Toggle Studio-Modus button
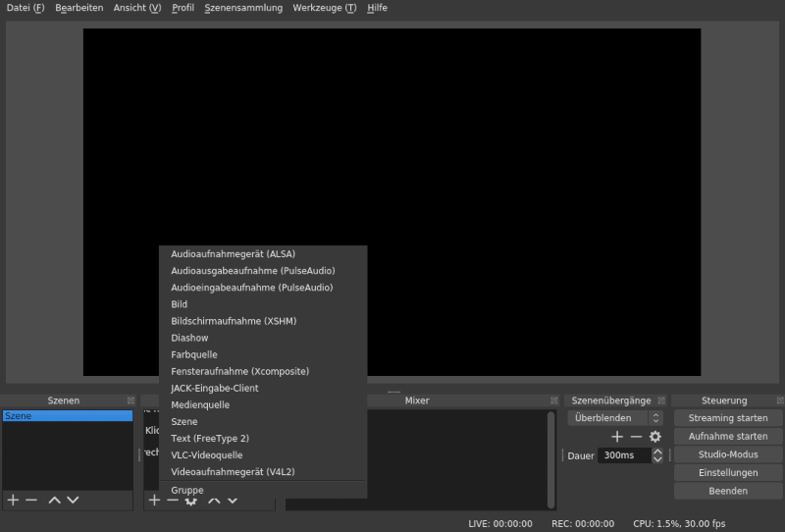 coord(728,454)
